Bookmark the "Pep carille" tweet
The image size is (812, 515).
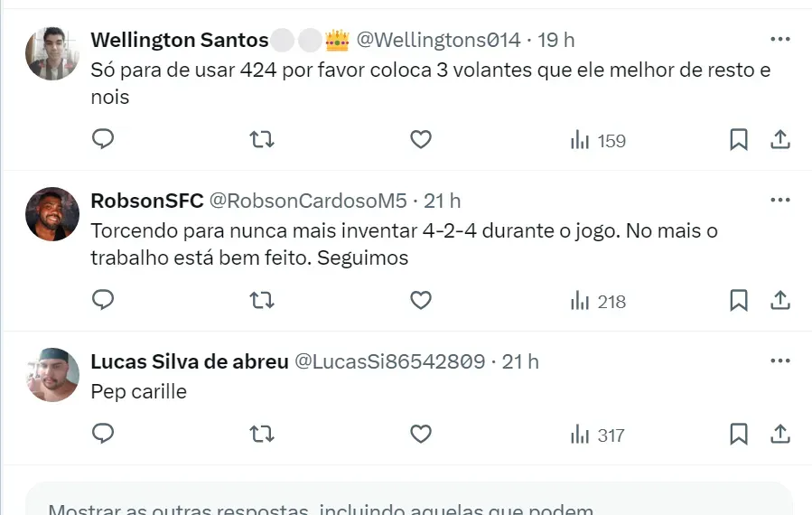(x=739, y=435)
